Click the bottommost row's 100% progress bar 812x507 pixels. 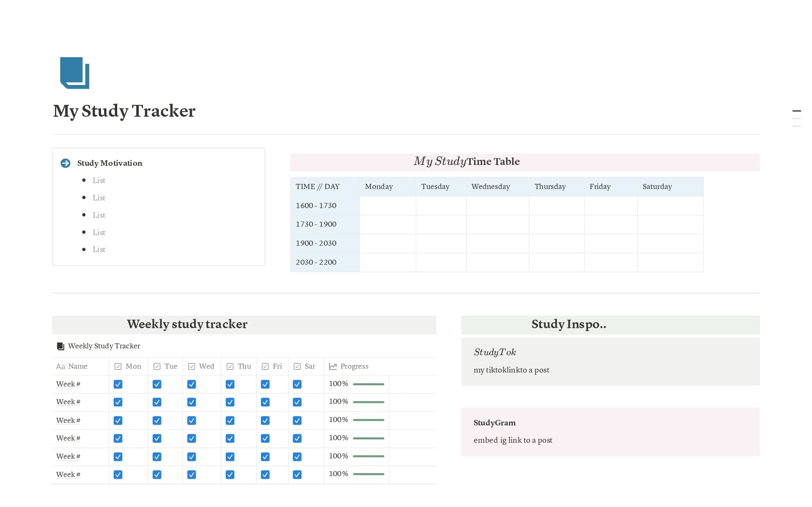tap(368, 474)
